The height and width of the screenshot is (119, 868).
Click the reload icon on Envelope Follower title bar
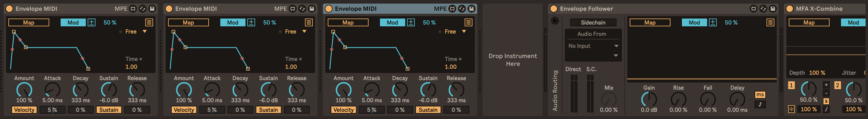pos(764,9)
